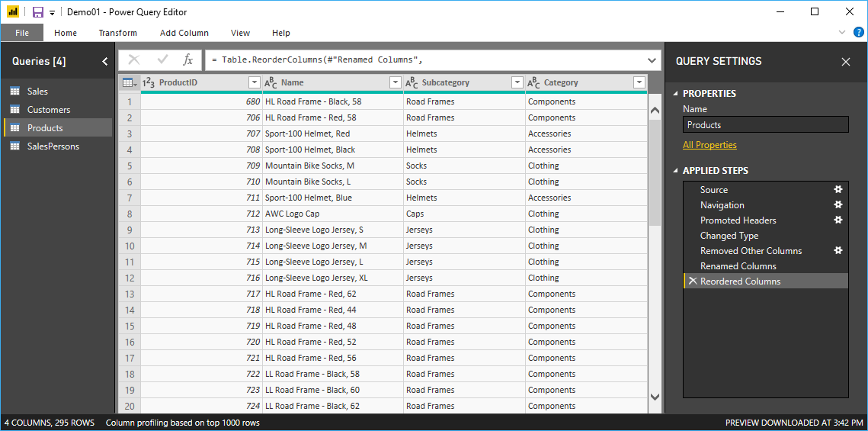The height and width of the screenshot is (431, 868).
Task: Click '4 COLUMNS, 295 ROWS' in status bar
Action: pyautogui.click(x=50, y=423)
